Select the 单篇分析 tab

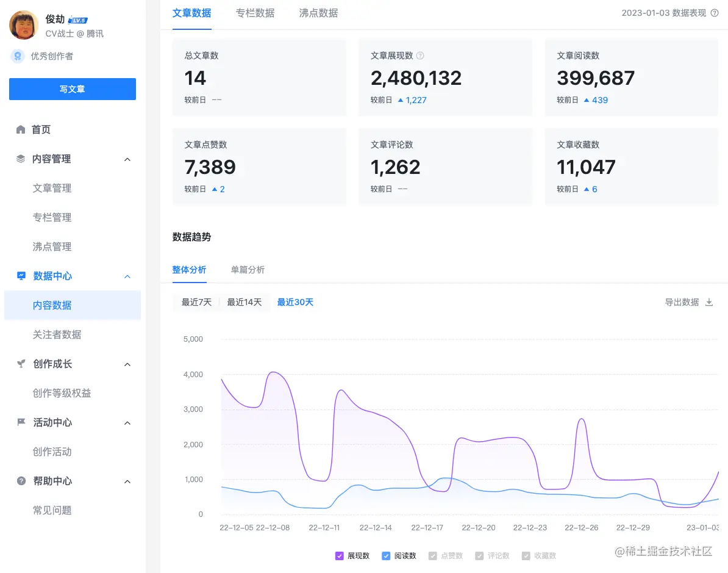[x=248, y=270]
